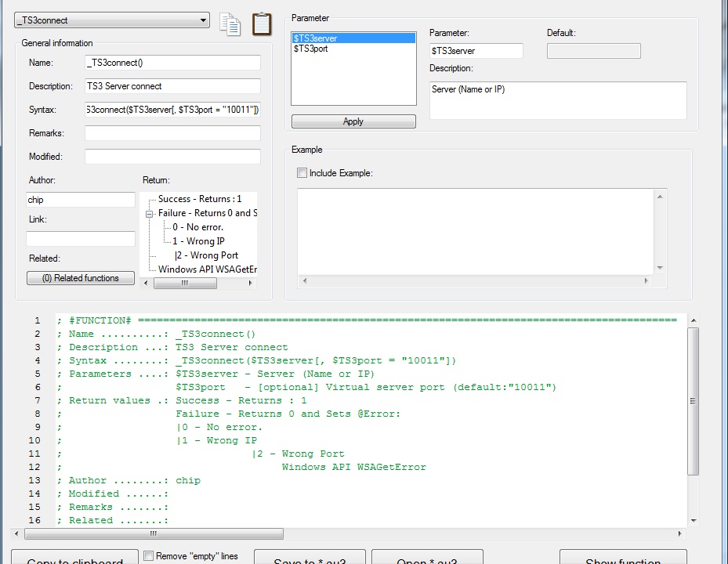Click the code preview vertical scrollbar

[x=693, y=401]
